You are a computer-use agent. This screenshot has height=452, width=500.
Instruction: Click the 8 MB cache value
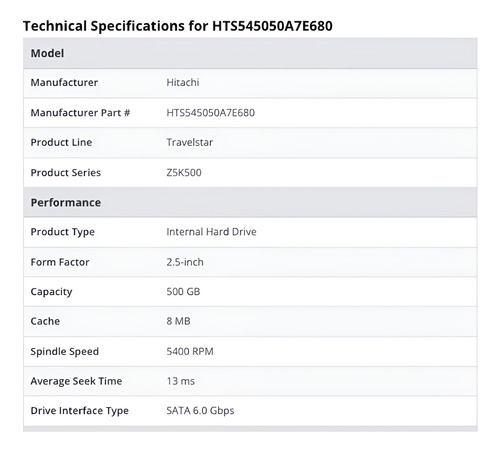coord(178,321)
